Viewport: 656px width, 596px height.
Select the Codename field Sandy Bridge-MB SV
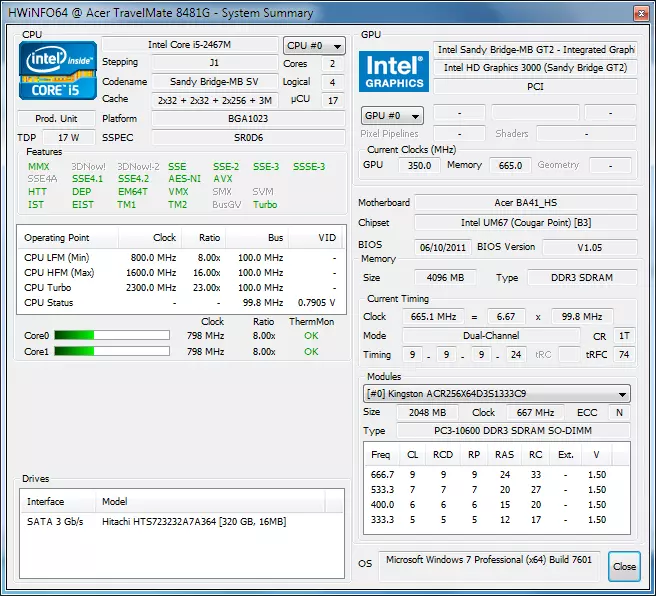click(215, 82)
